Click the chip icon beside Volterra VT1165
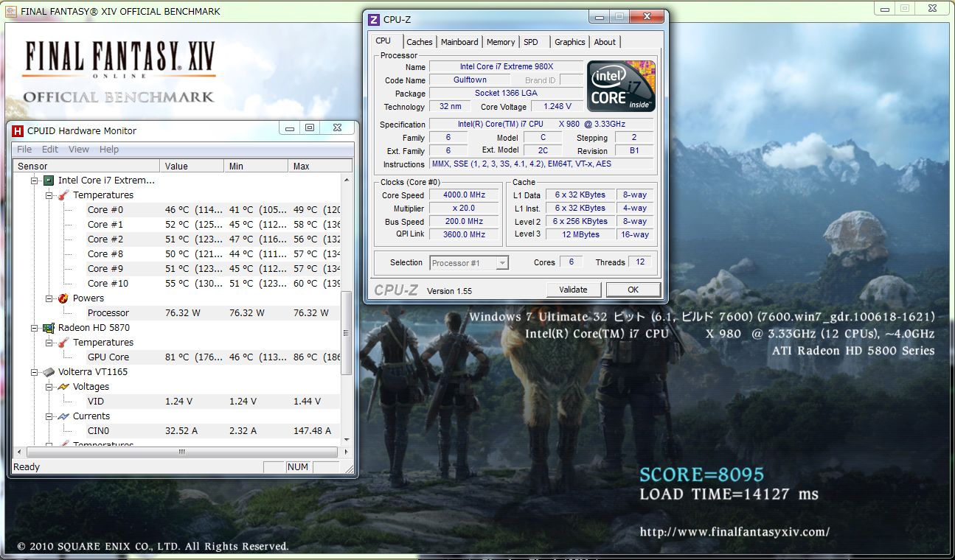955x560 pixels. click(x=48, y=372)
